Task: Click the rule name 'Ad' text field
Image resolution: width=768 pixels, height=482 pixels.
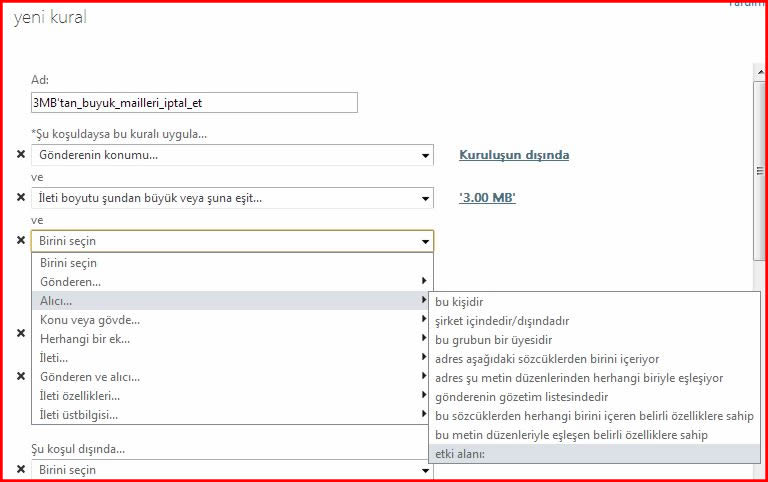Action: coord(194,102)
